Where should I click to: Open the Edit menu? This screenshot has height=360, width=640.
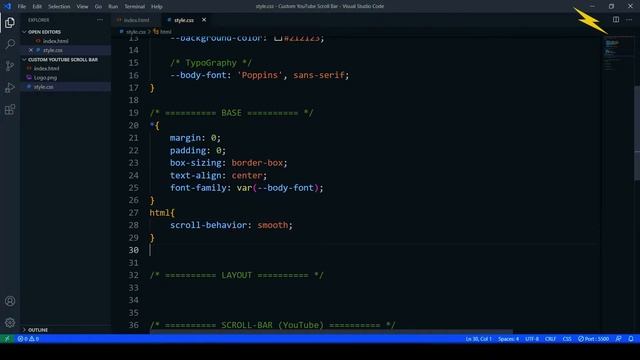(x=37, y=7)
